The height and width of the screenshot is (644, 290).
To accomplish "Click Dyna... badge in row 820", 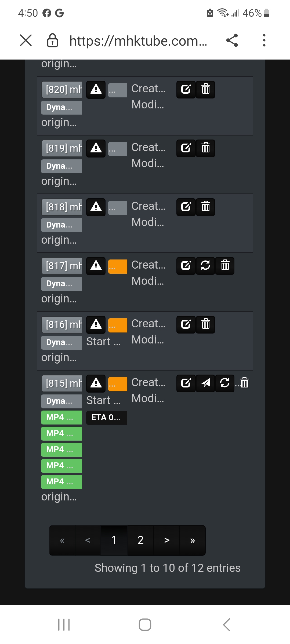I will point(61,108).
